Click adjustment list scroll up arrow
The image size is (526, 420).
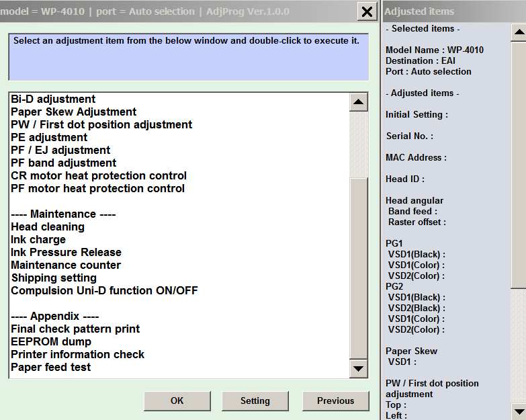(x=358, y=102)
